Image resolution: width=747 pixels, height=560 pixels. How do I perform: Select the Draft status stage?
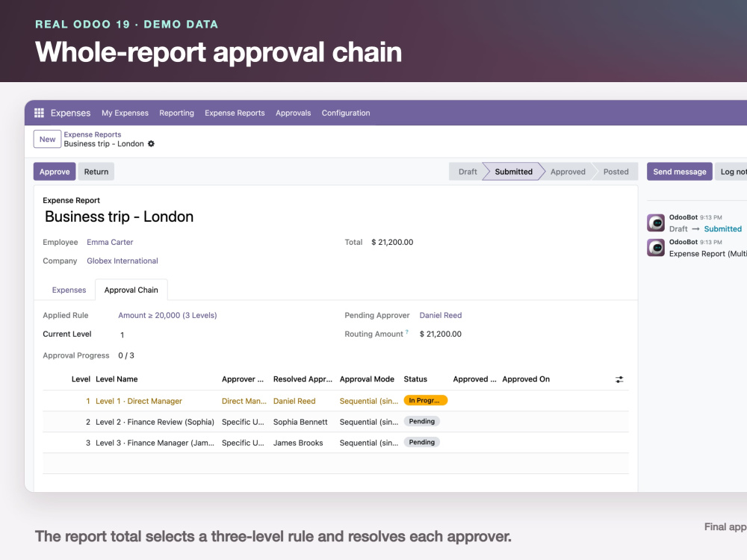click(x=468, y=172)
